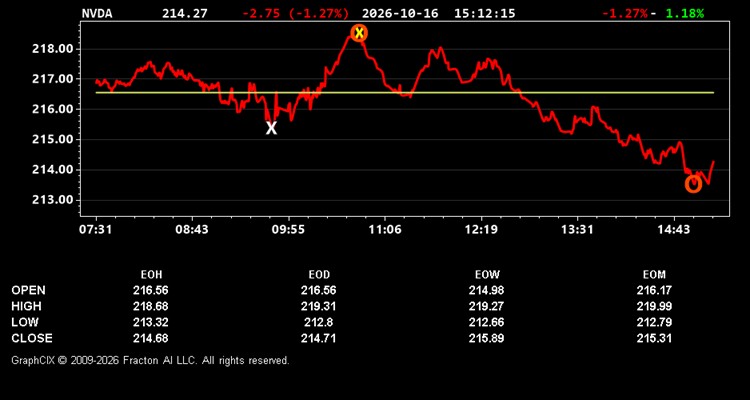Click the HIGH row label
Image resolution: width=750 pixels, height=400 pixels.
26,306
